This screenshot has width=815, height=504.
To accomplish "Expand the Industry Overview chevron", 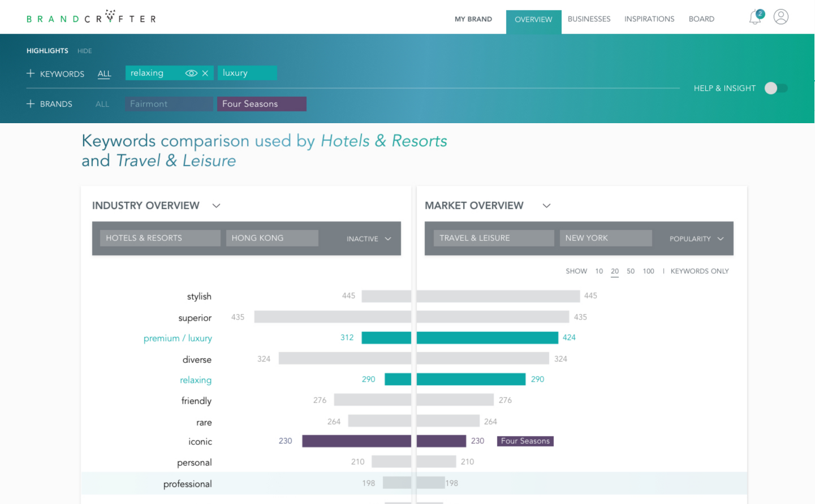I will [x=216, y=206].
